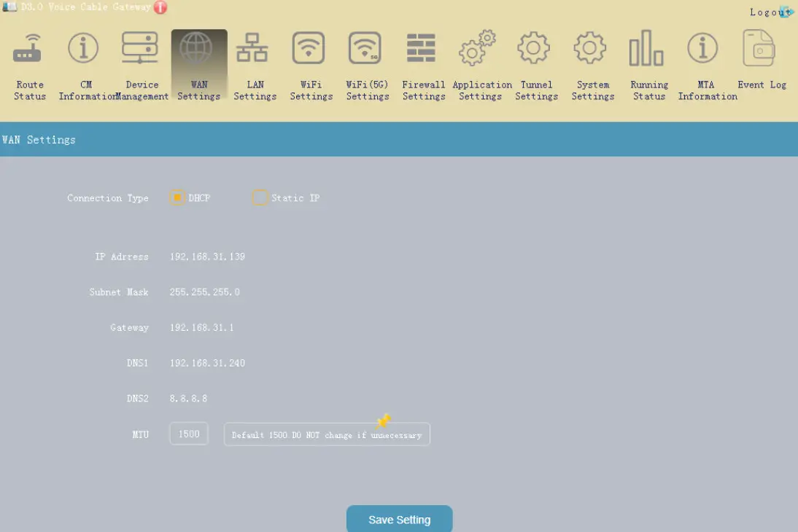
Task: Click the Route Status menu label
Action: click(x=29, y=90)
